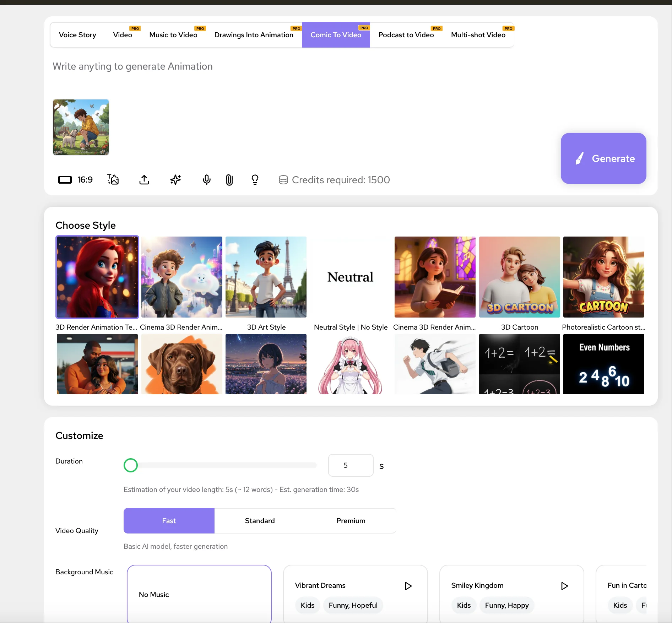Play the Smiley Kingdom music preview

[x=564, y=586]
